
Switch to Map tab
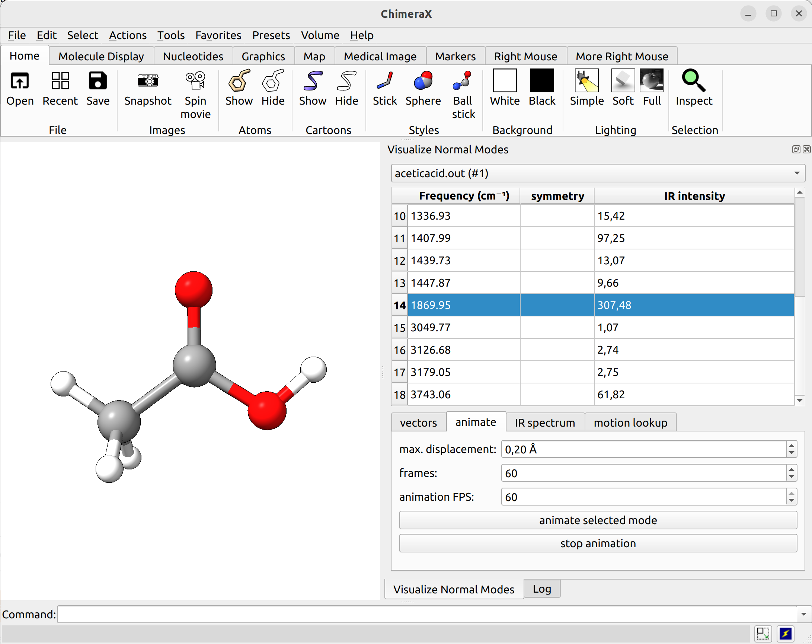tap(314, 56)
